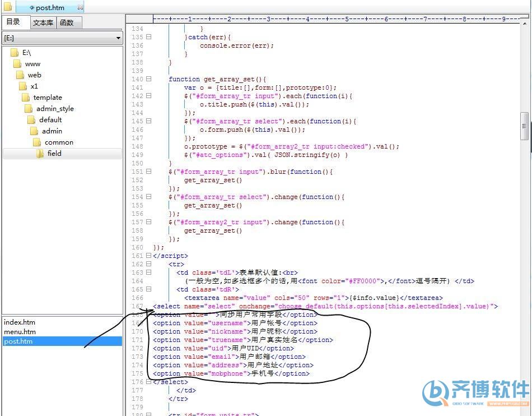Collapse the </script> fold marker at line 161
532x416 pixels.
(x=148, y=255)
